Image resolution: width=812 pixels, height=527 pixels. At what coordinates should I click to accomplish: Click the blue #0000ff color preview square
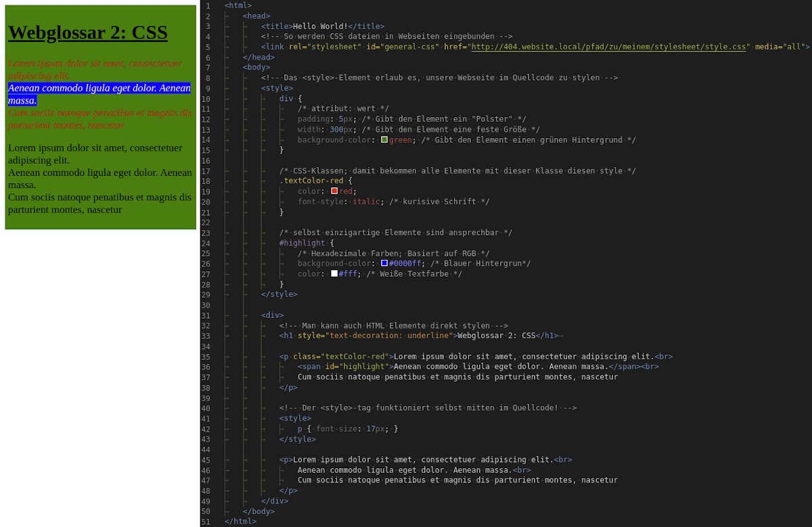[x=384, y=263]
